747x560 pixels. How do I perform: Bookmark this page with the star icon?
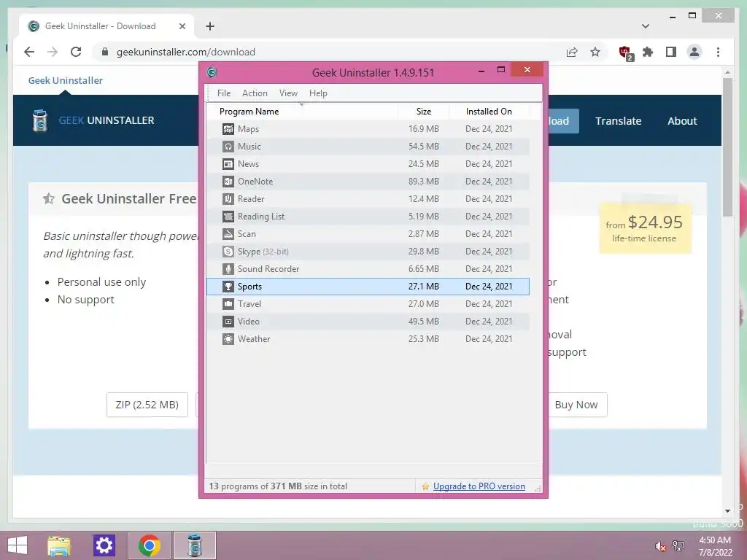[x=595, y=52]
